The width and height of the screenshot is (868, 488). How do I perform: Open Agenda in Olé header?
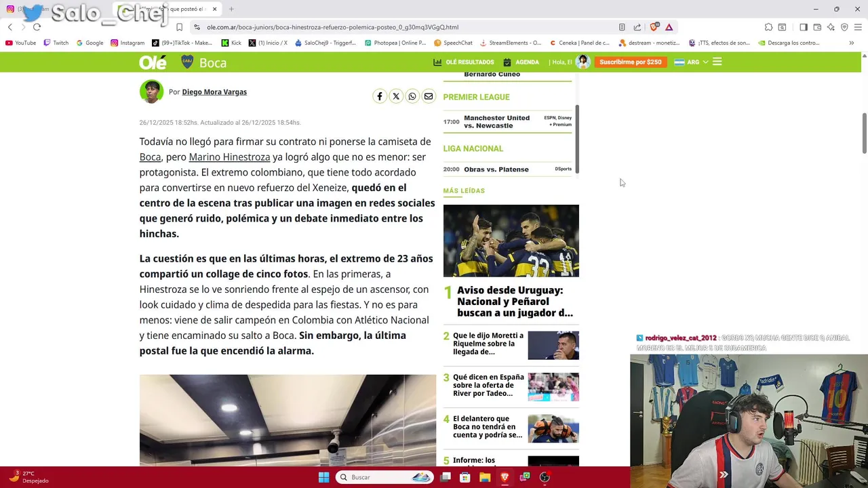coord(521,62)
